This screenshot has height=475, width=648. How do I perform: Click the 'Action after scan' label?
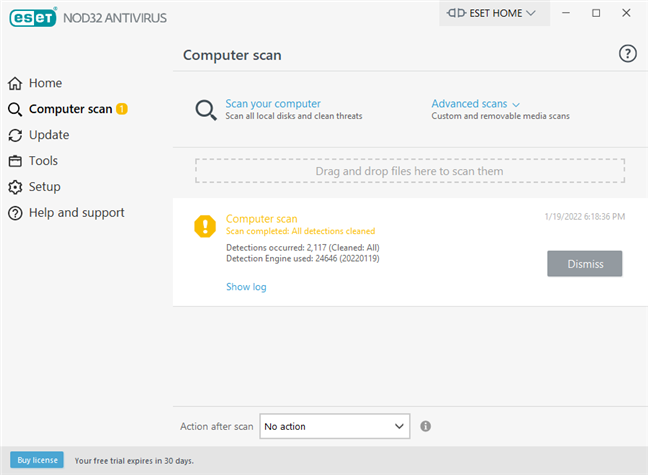pos(217,426)
